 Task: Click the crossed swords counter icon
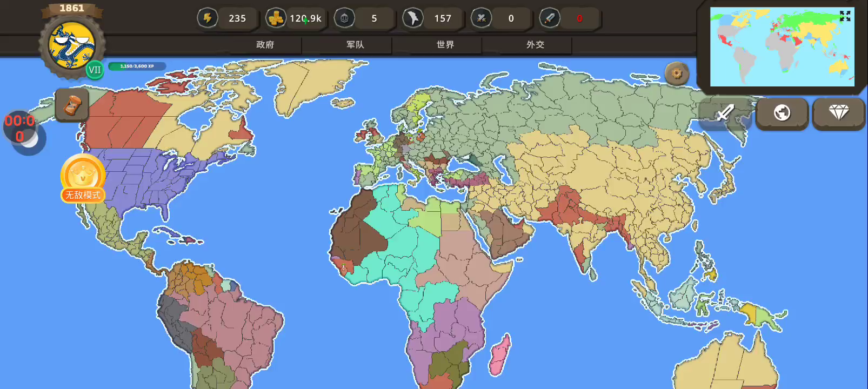pos(480,18)
